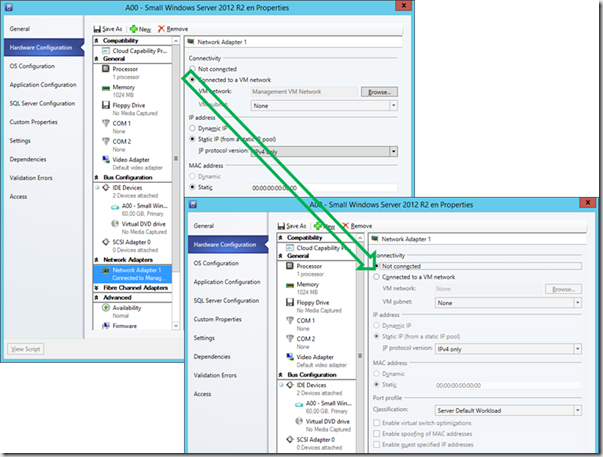Select SCSI Adapter 0 icon in back window
Screen dimensions: 603x457
[106, 242]
